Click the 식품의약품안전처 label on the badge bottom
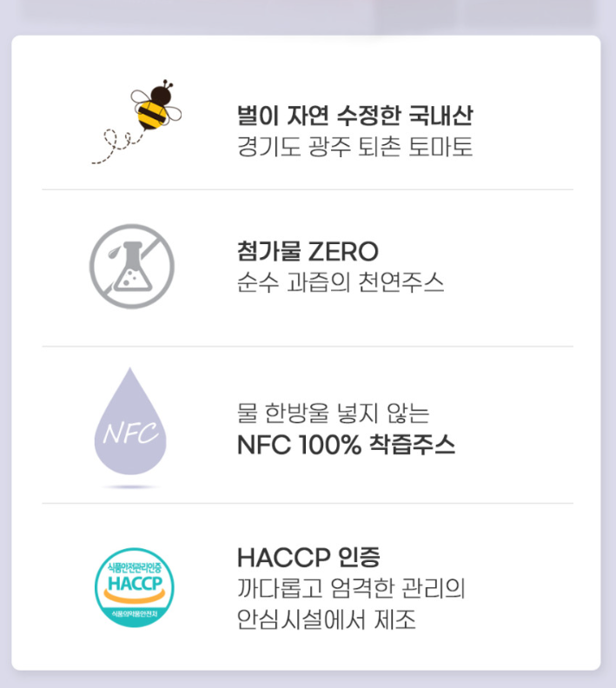This screenshot has width=616, height=688. [x=135, y=614]
